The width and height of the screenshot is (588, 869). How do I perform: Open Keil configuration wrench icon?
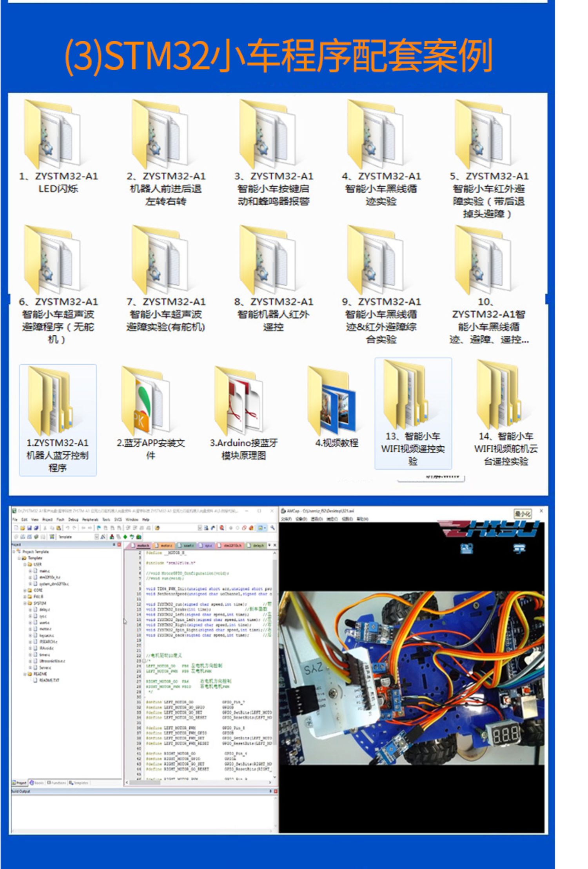[272, 528]
